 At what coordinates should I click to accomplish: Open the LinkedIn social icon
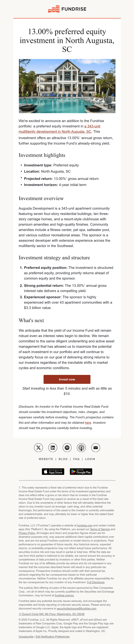point(53,448)
